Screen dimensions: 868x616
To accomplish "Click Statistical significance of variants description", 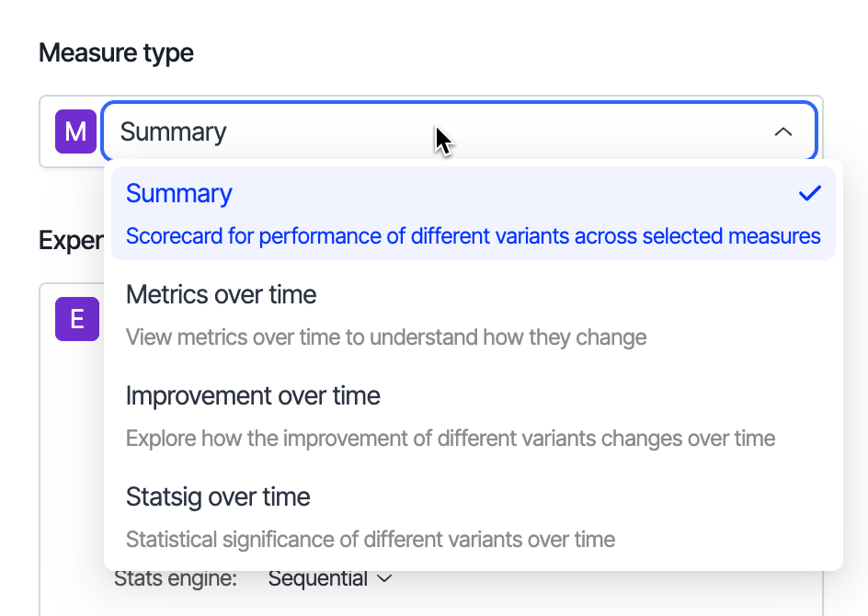I will point(371,540).
